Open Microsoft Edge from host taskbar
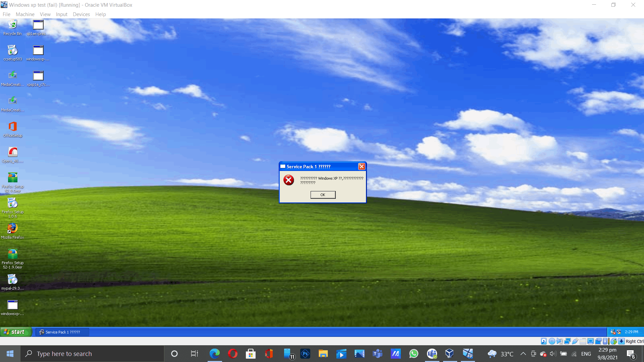This screenshot has width=644, height=362. 215,354
